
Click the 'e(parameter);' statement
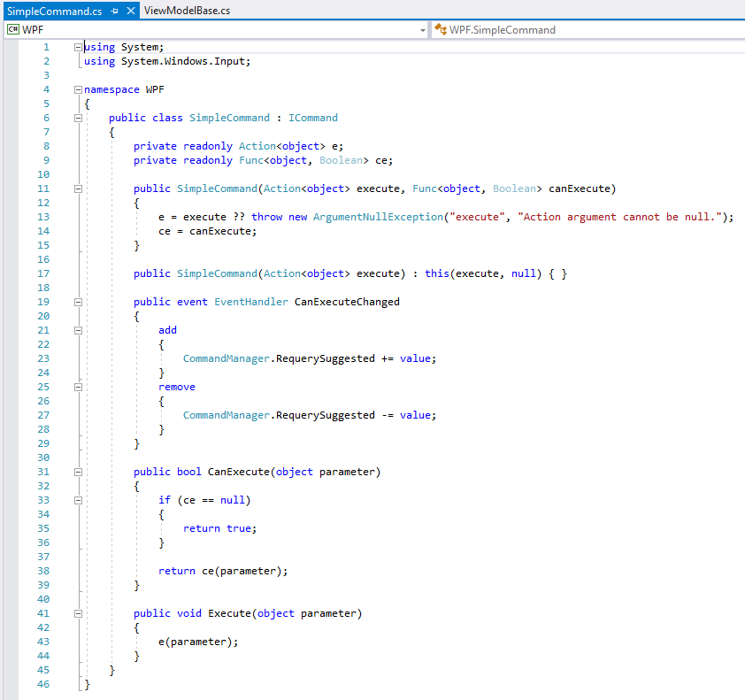pyautogui.click(x=198, y=642)
